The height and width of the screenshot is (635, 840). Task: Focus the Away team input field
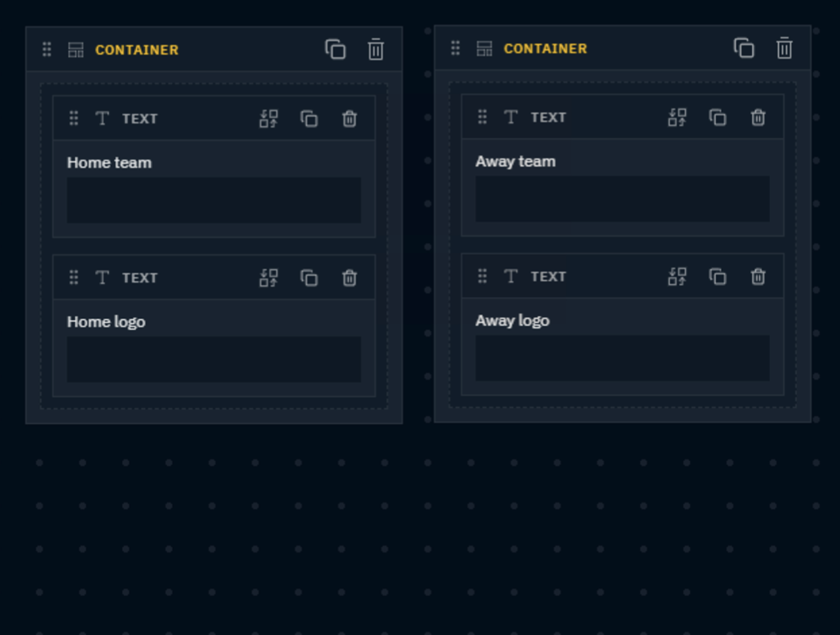(623, 199)
